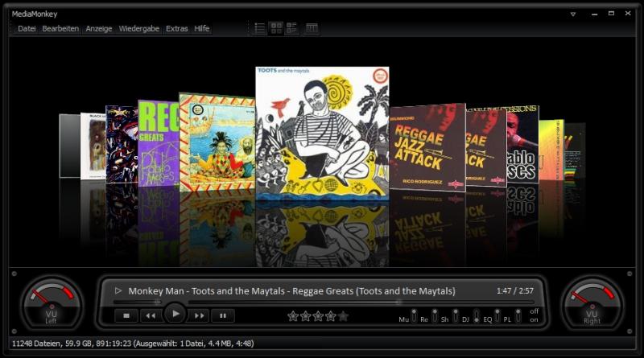The width and height of the screenshot is (644, 358).
Task: Pause the current song
Action: [x=223, y=316]
